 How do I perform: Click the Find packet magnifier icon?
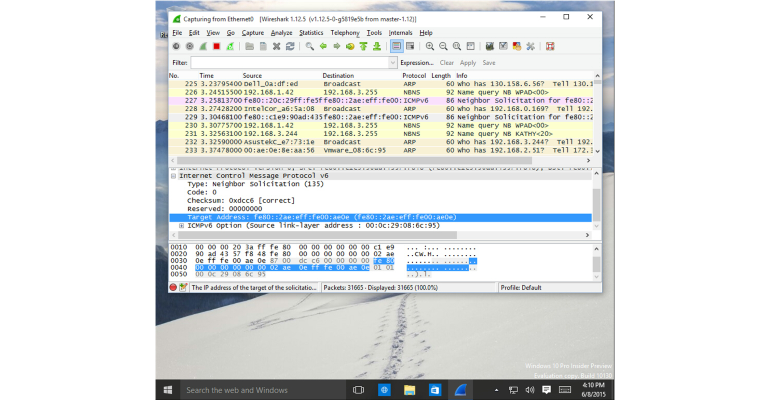[309, 46]
